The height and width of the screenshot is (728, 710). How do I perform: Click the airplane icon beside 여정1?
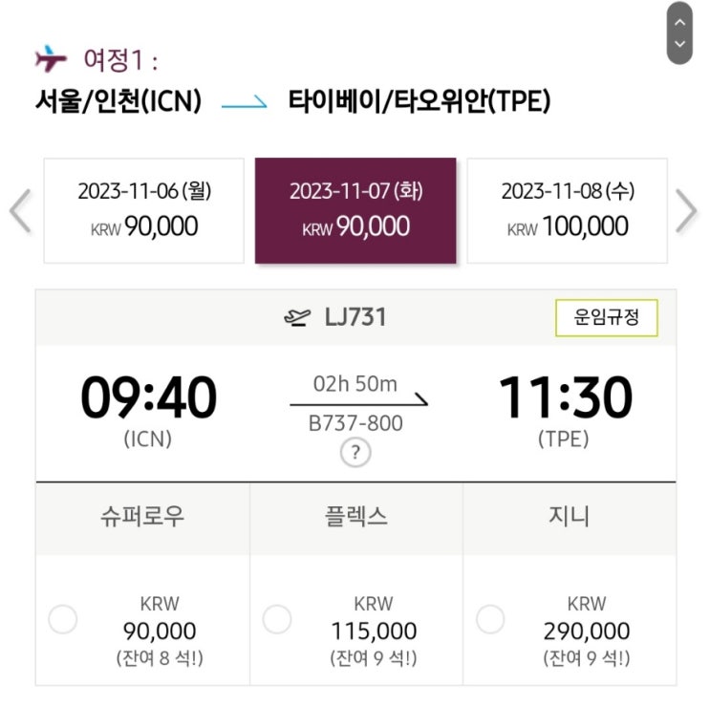point(51,59)
